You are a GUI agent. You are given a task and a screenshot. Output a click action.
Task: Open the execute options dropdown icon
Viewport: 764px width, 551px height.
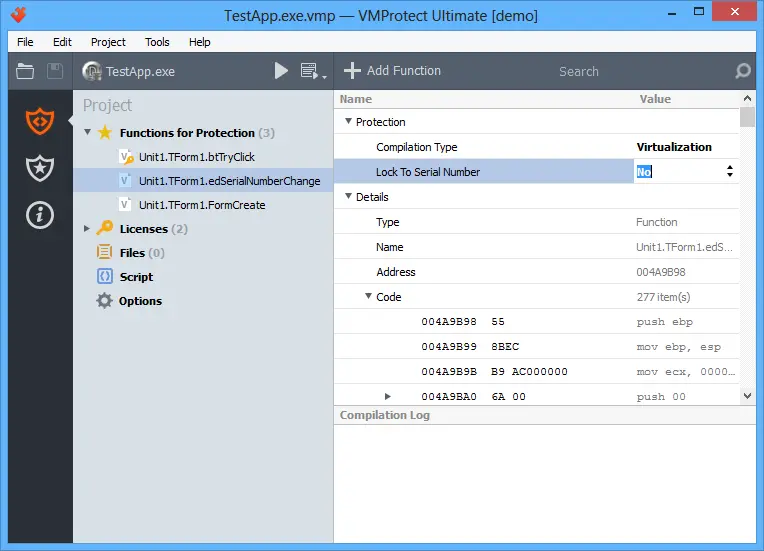(x=313, y=71)
